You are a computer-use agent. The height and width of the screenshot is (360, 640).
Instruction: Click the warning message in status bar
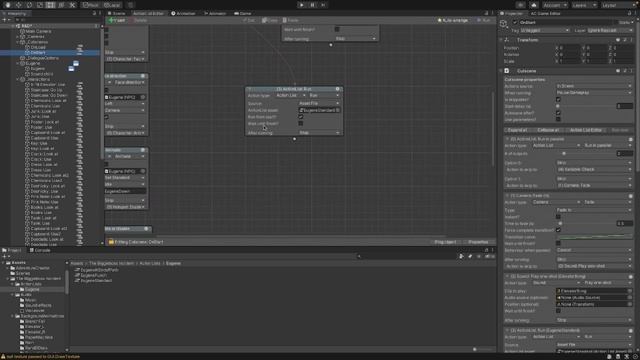tap(42, 356)
